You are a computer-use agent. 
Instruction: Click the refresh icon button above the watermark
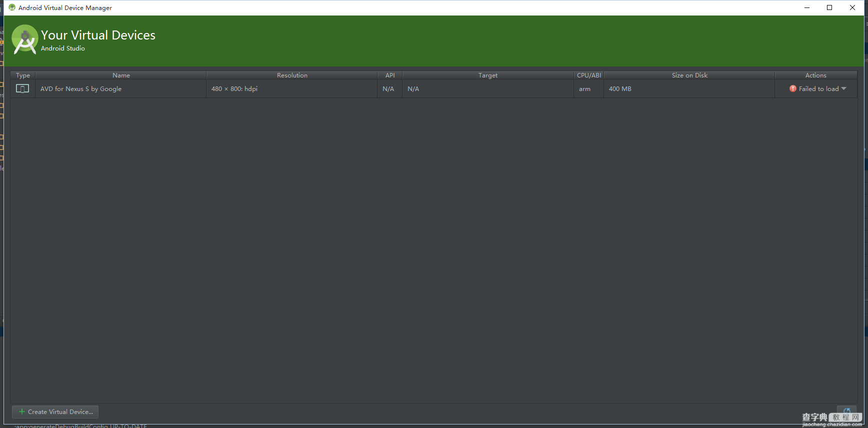pyautogui.click(x=847, y=411)
